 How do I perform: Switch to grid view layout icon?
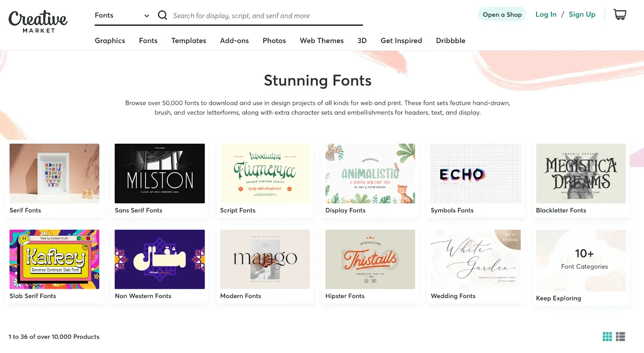607,336
